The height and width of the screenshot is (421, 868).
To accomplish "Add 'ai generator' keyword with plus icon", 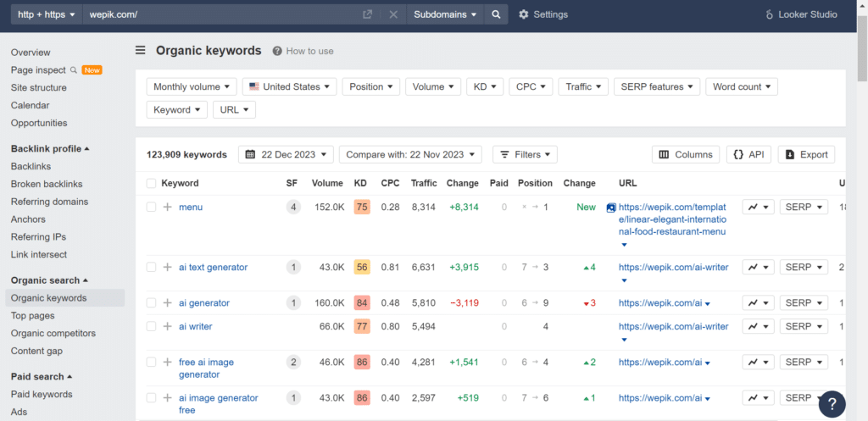I will pos(168,302).
